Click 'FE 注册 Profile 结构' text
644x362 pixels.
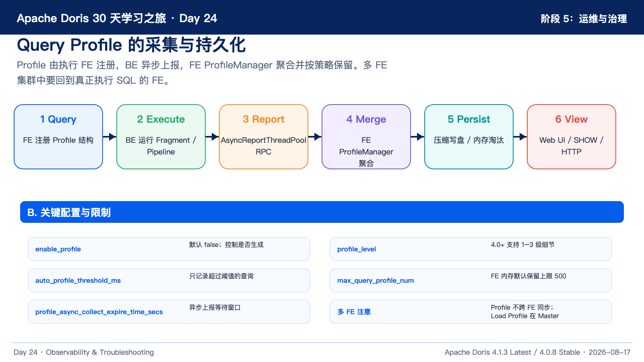pyautogui.click(x=58, y=140)
